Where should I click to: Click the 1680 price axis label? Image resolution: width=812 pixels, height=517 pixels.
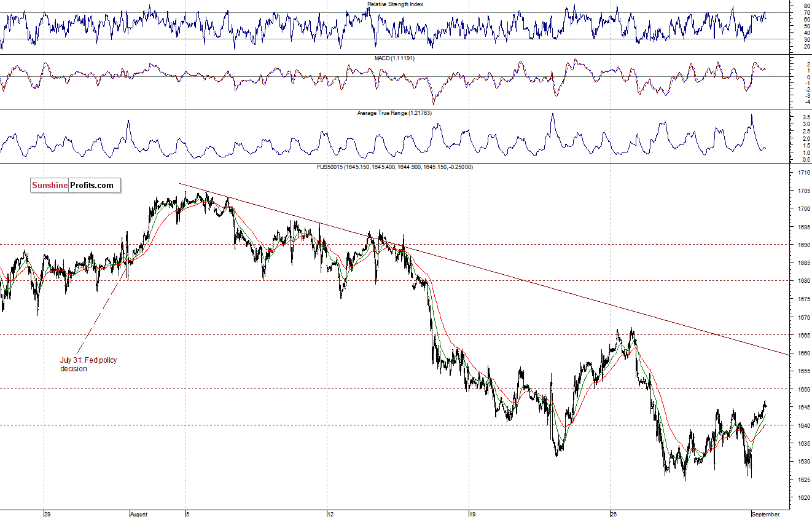(803, 282)
